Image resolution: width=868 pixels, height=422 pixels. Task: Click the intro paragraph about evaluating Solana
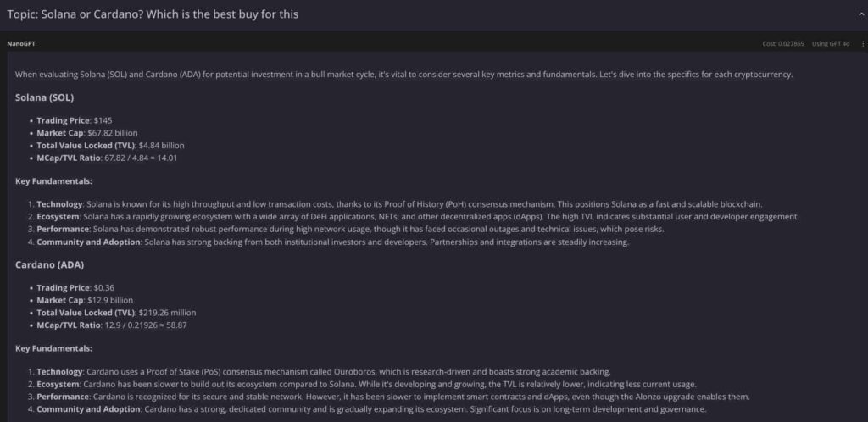tap(404, 74)
